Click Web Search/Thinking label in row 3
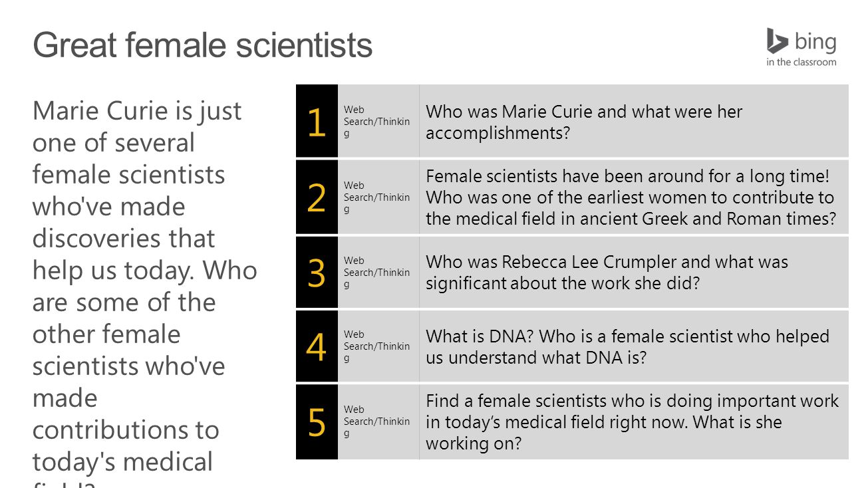The width and height of the screenshot is (868, 488). point(377,272)
